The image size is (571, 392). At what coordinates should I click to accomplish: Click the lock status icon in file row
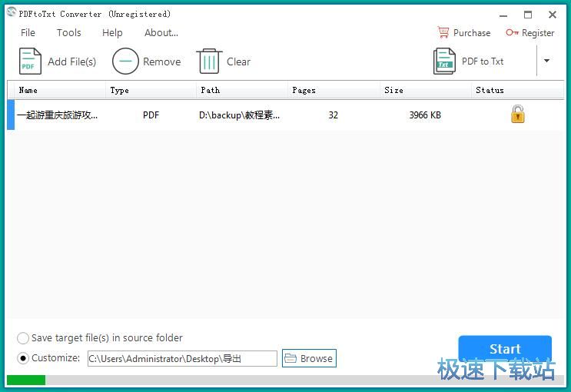pos(517,114)
